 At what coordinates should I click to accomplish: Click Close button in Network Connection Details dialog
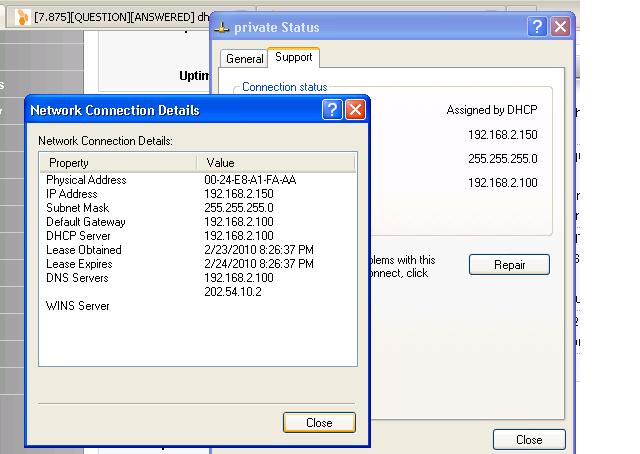[319, 423]
